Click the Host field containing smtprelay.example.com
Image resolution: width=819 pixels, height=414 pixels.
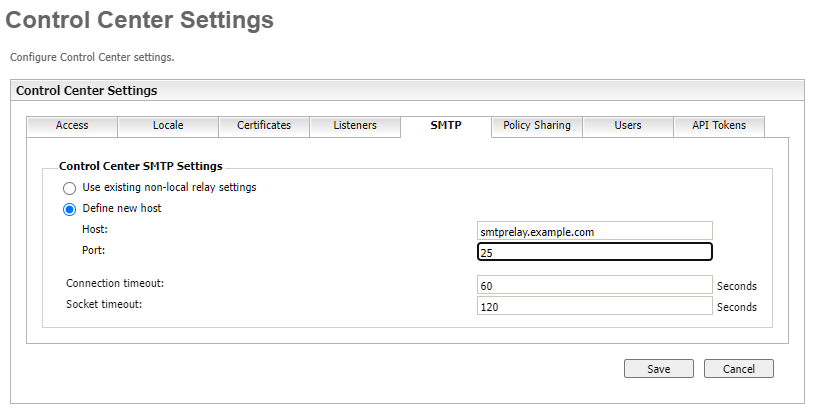[595, 231]
